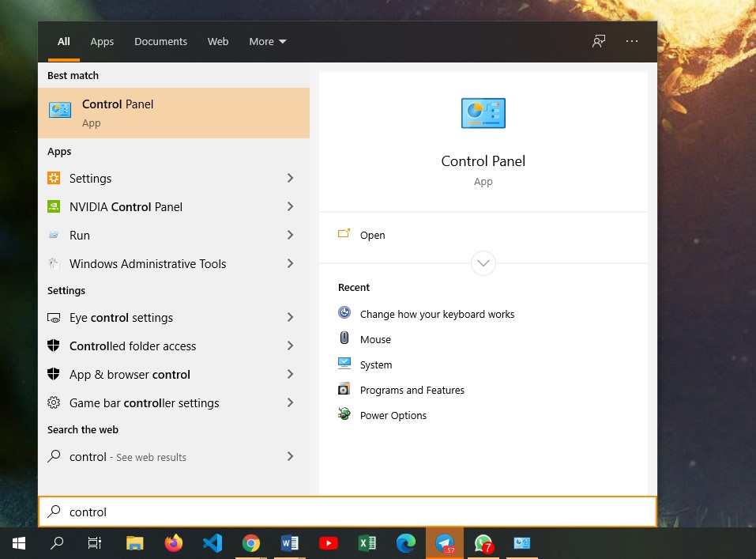The width and height of the screenshot is (756, 559).
Task: Expand the NVIDIA Control Panel result arrow
Action: 290,206
